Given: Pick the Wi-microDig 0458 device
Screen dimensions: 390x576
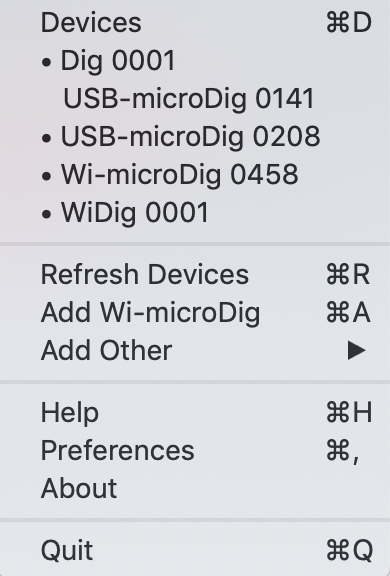Looking at the screenshot, I should pos(195,174).
